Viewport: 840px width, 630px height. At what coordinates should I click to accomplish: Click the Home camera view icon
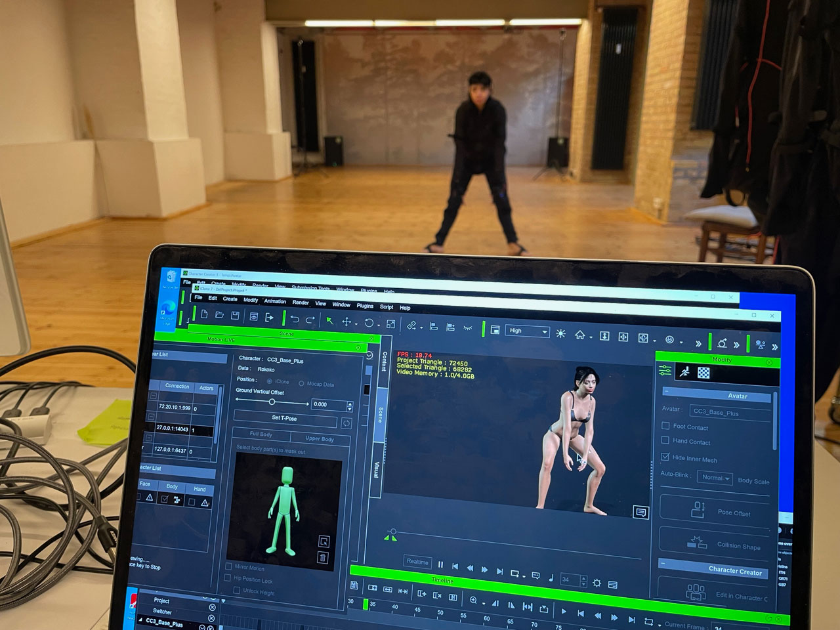(x=579, y=335)
